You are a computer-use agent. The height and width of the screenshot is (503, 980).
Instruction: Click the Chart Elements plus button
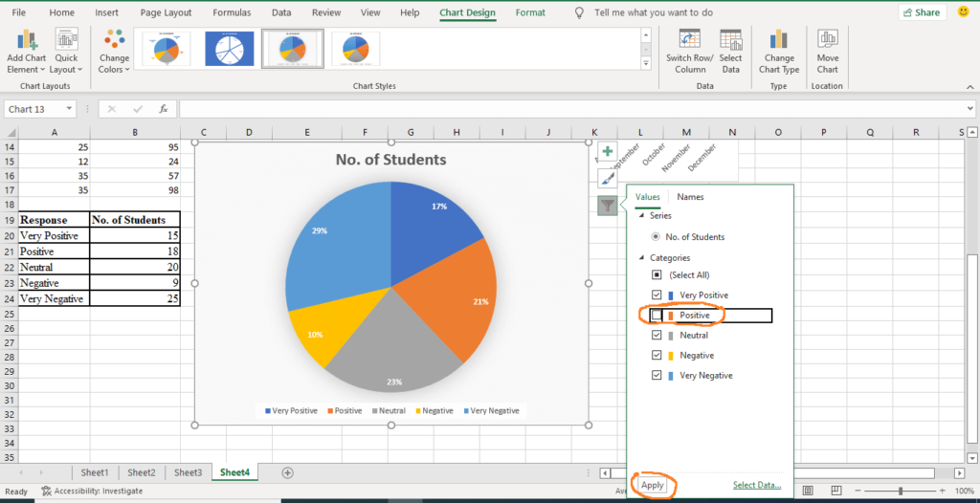(608, 152)
